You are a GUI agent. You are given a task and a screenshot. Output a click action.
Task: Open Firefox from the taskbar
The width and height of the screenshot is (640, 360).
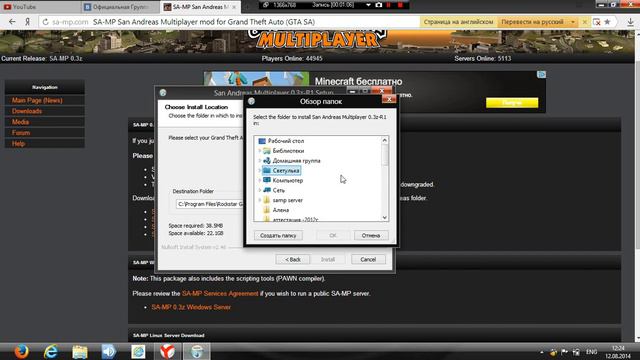pos(21,351)
